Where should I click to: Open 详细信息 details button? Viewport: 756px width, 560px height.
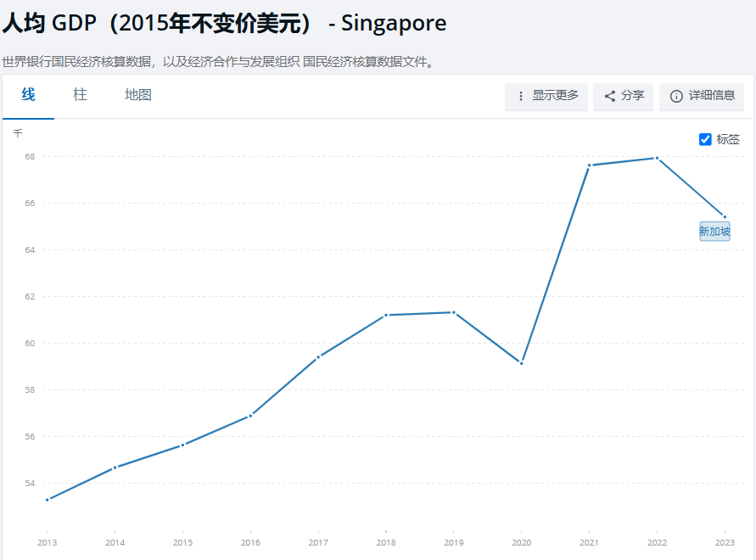coord(702,96)
